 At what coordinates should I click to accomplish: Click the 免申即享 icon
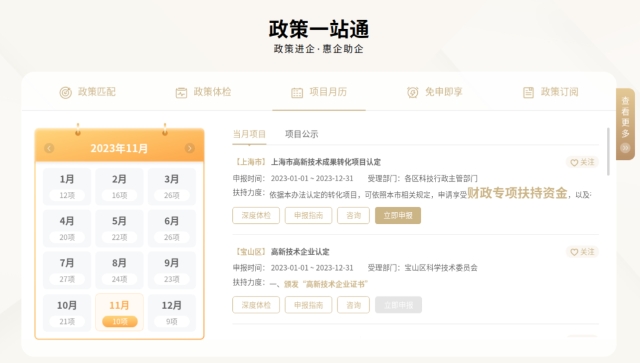point(413,93)
